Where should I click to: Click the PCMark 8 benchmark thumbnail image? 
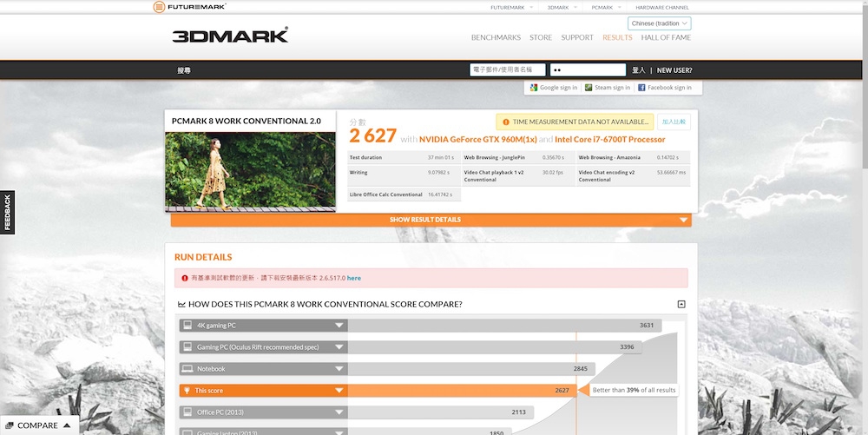pyautogui.click(x=250, y=172)
